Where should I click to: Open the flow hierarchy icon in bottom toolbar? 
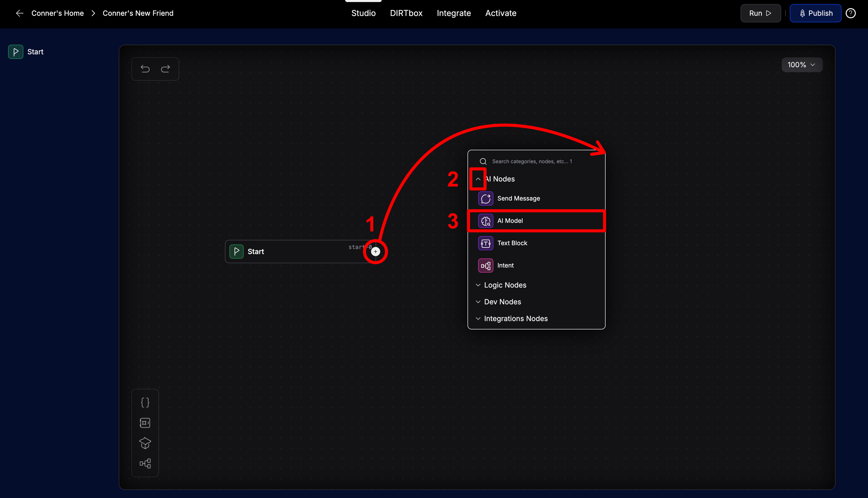point(145,463)
